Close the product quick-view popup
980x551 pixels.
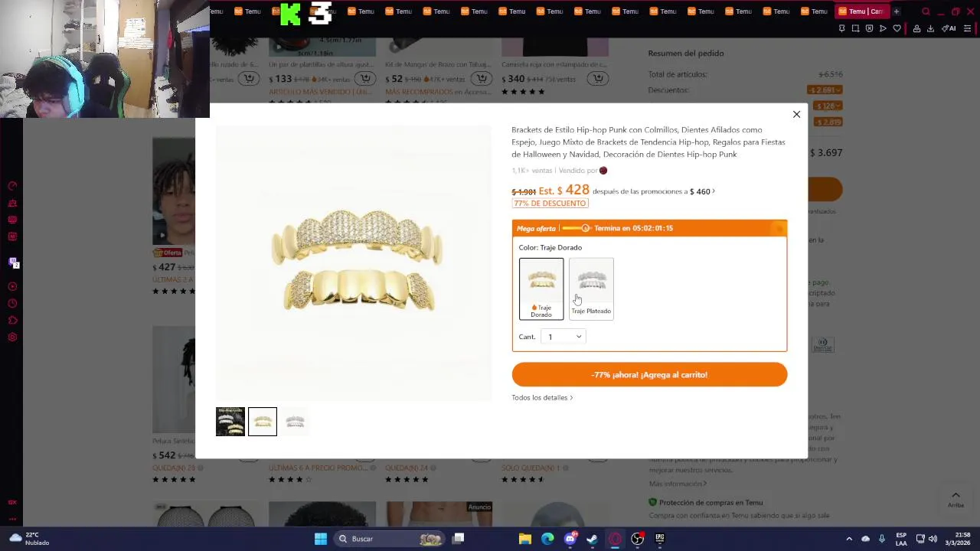796,114
